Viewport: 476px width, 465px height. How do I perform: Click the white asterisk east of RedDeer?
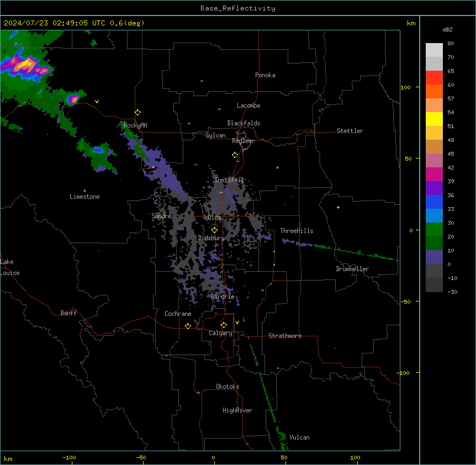click(x=277, y=167)
